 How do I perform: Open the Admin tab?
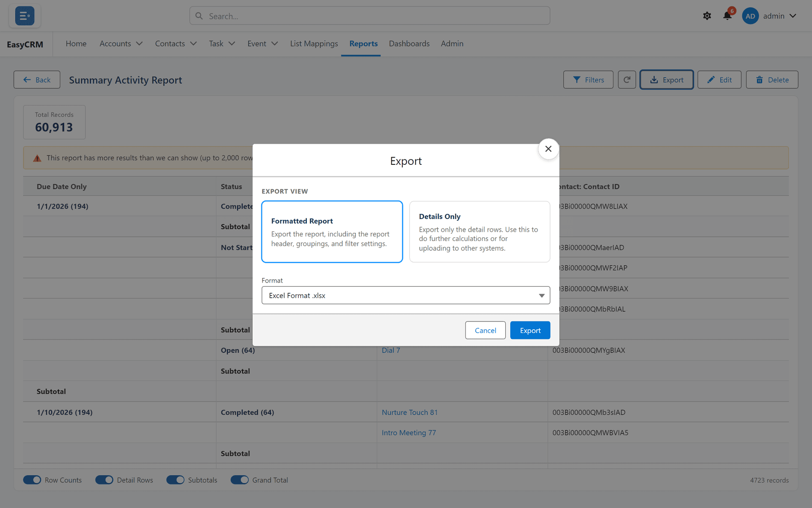pos(452,43)
